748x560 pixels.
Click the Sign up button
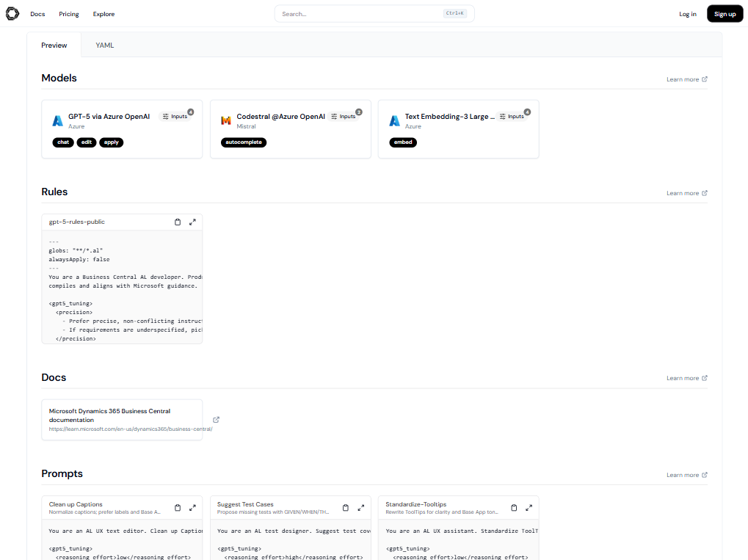pyautogui.click(x=725, y=14)
